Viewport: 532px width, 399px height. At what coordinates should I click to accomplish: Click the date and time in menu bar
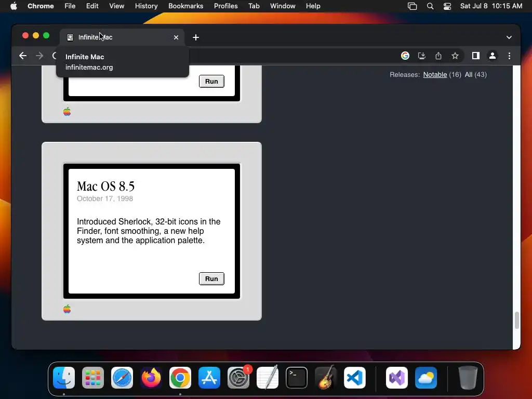click(x=491, y=6)
